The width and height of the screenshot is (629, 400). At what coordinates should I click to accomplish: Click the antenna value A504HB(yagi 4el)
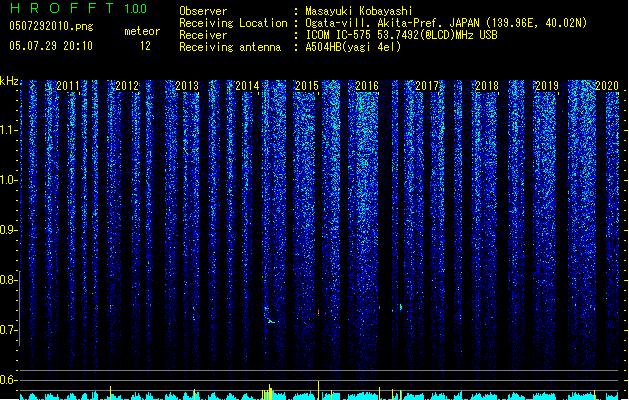point(353,47)
